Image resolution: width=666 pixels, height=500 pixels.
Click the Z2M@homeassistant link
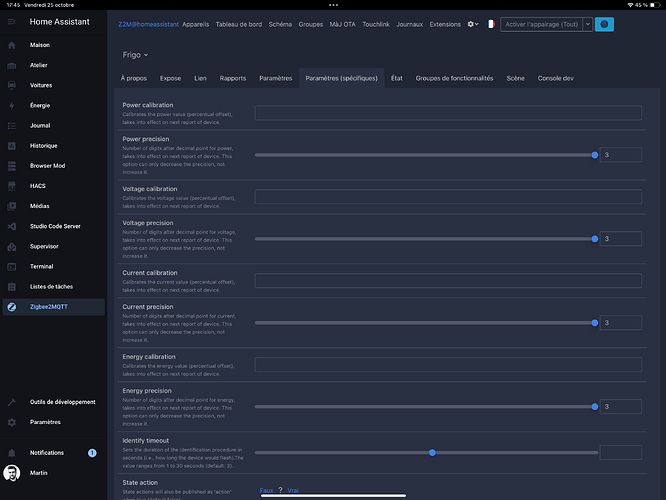(148, 24)
